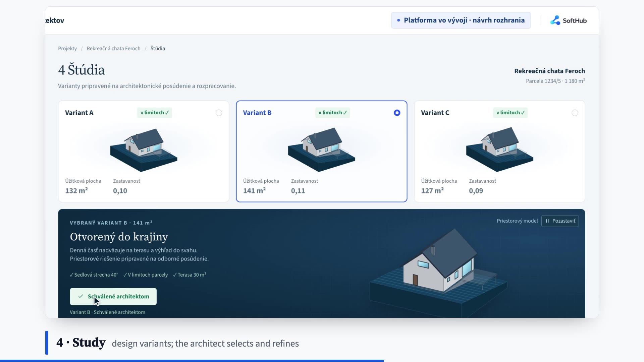This screenshot has height=362, width=644.
Task: Click the '0,10' Zastavanosť value
Action: click(x=120, y=191)
